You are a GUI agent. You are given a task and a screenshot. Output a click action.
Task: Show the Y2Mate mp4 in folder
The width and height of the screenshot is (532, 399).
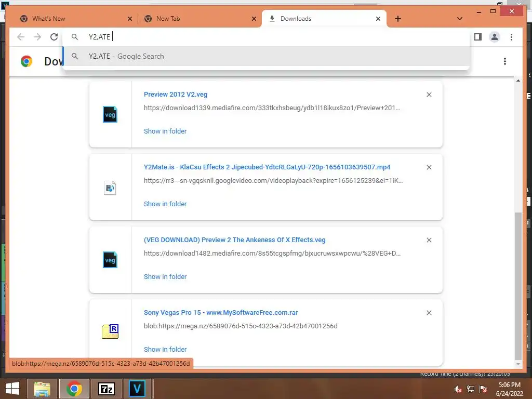(165, 204)
